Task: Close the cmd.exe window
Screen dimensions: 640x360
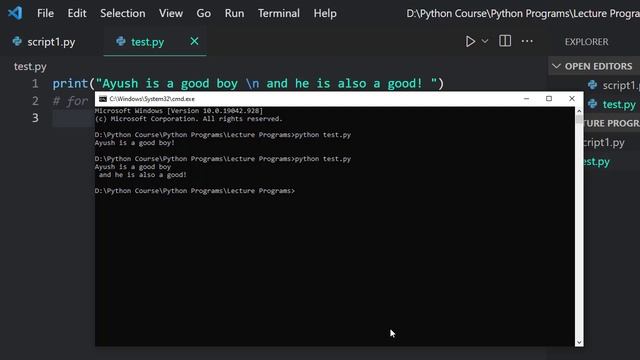Action: (572, 99)
